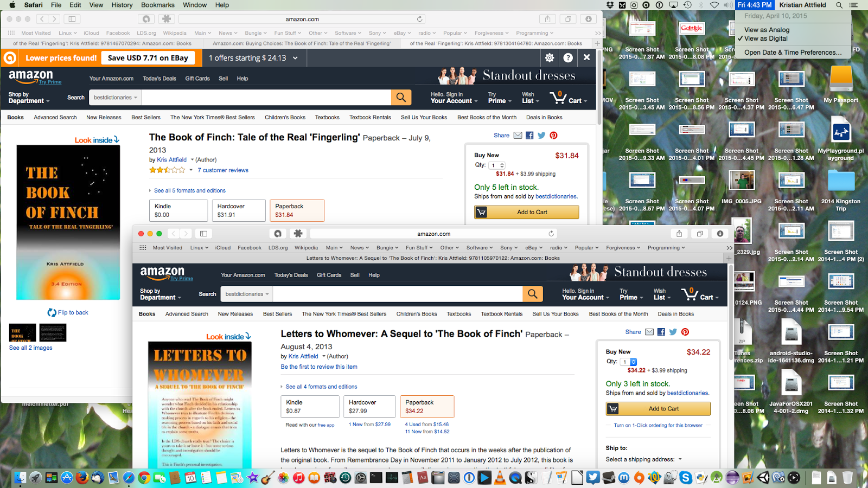Open the Bookmarks menu in the menu bar
Viewport: 868px width, 488px height.
click(158, 5)
